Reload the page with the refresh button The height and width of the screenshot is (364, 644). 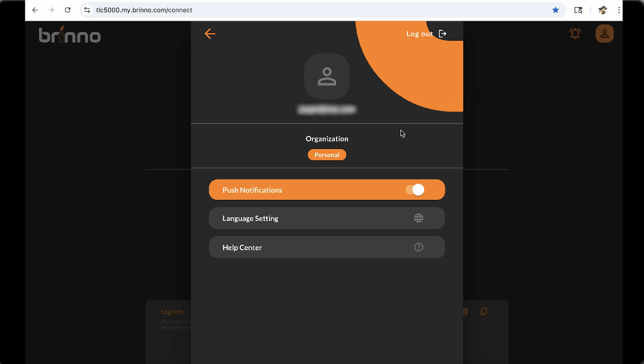(x=68, y=10)
